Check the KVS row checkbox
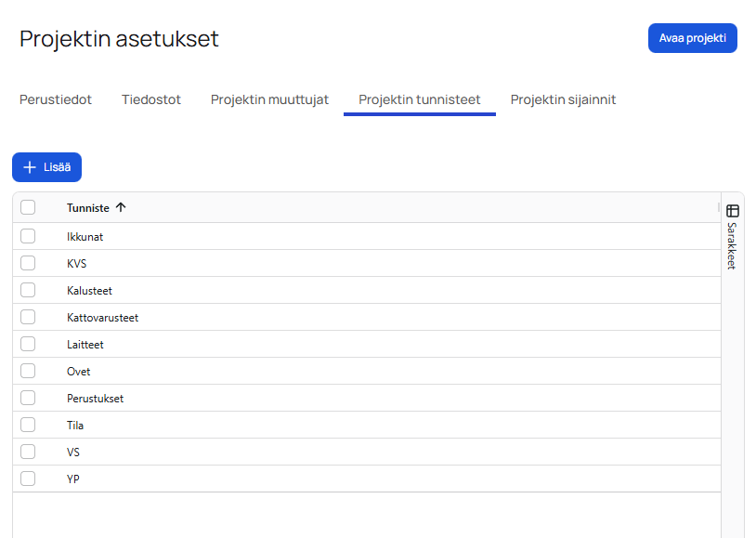Screen dimensions: 756x538 28,263
